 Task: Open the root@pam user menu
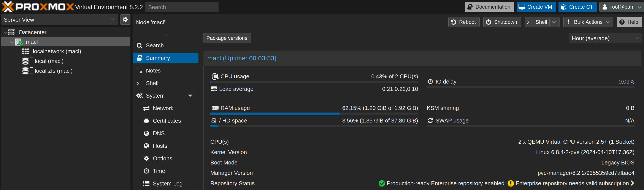[622, 7]
